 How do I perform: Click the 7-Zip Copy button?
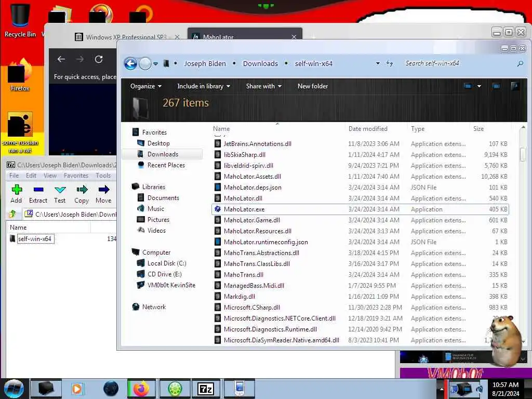[x=82, y=194]
